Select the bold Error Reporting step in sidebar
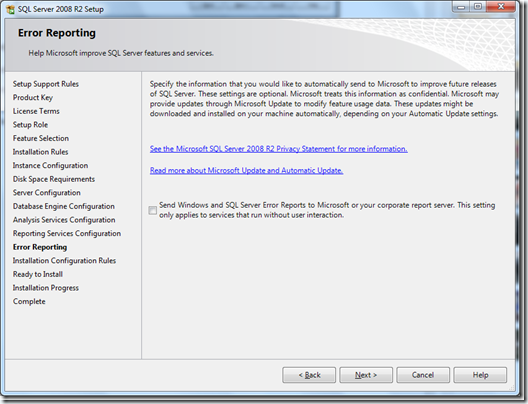 [x=40, y=247]
